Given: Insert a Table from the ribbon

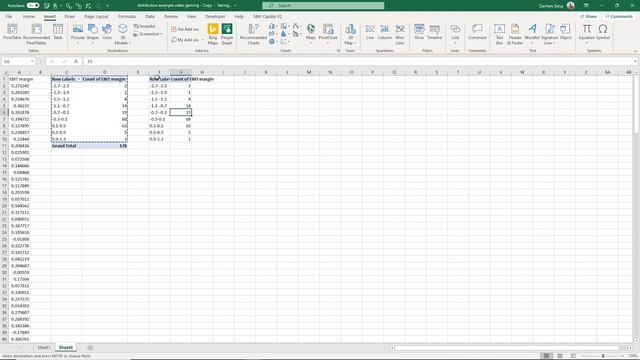Looking at the screenshot, I should tap(58, 32).
